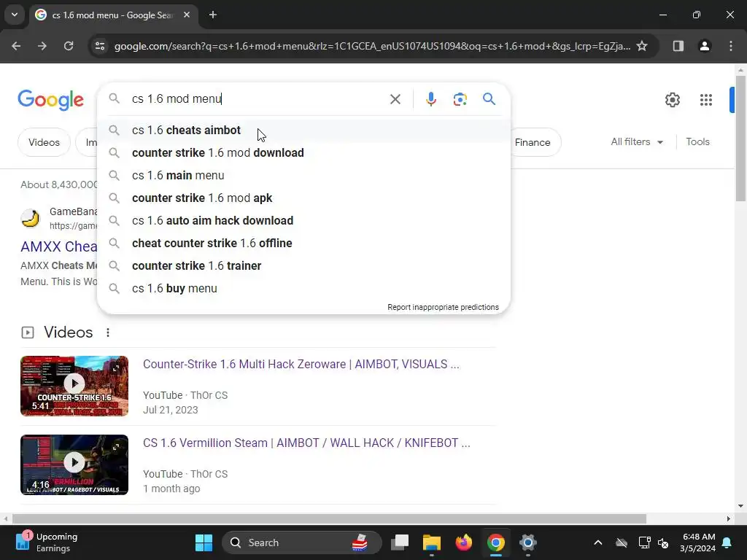Clear the search box with the X icon
The width and height of the screenshot is (747, 560).
pos(395,99)
